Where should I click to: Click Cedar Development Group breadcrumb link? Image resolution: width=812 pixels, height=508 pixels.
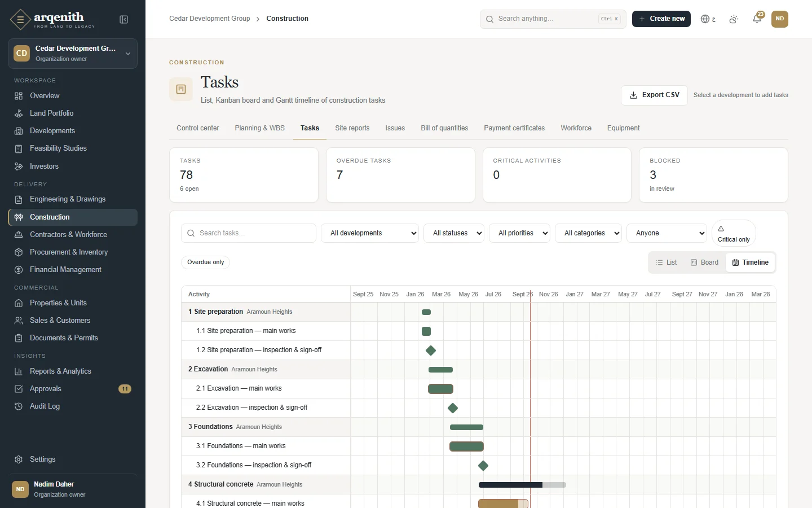click(x=210, y=19)
